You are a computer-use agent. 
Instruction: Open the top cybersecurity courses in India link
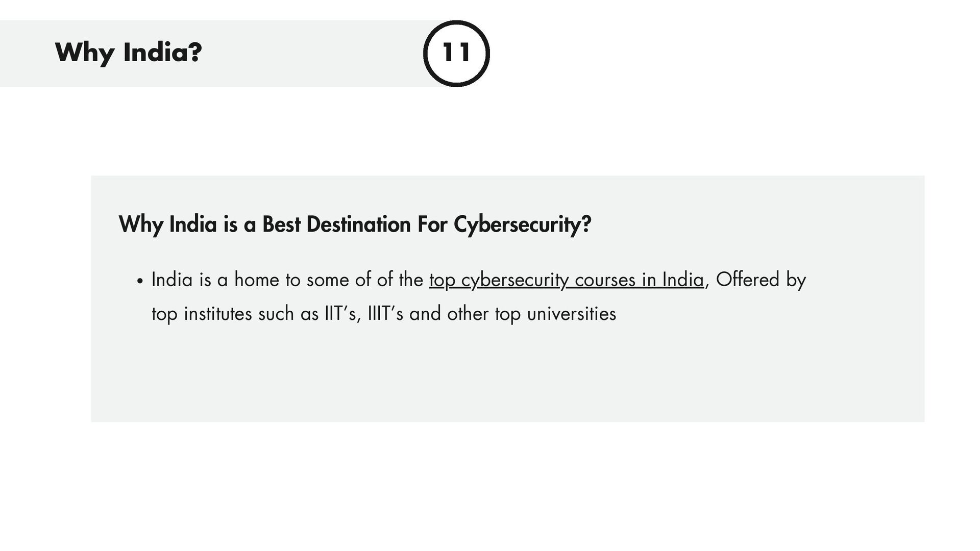(x=567, y=280)
